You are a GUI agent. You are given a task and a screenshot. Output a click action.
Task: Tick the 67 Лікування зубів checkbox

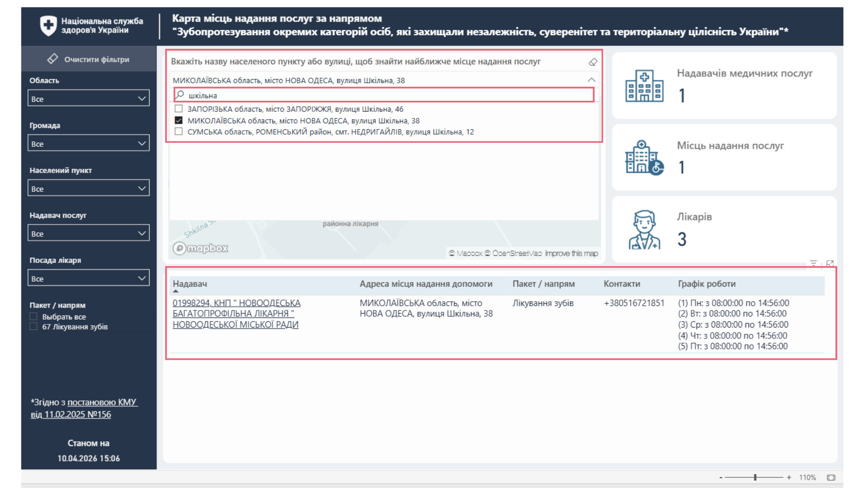(x=33, y=326)
